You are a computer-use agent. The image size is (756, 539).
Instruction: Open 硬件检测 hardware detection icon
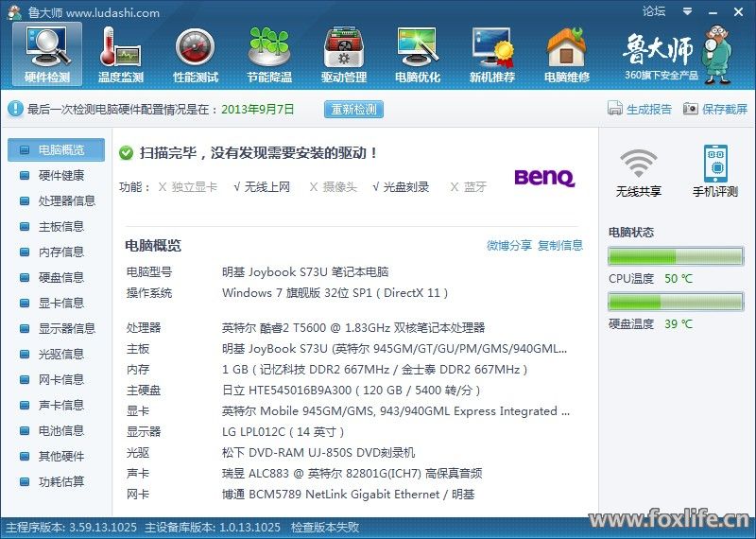tap(46, 54)
